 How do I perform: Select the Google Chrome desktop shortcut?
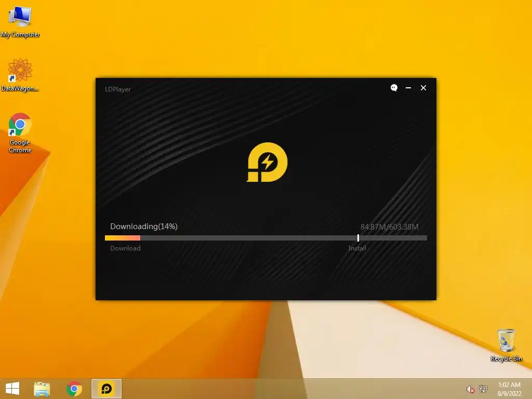click(x=20, y=133)
